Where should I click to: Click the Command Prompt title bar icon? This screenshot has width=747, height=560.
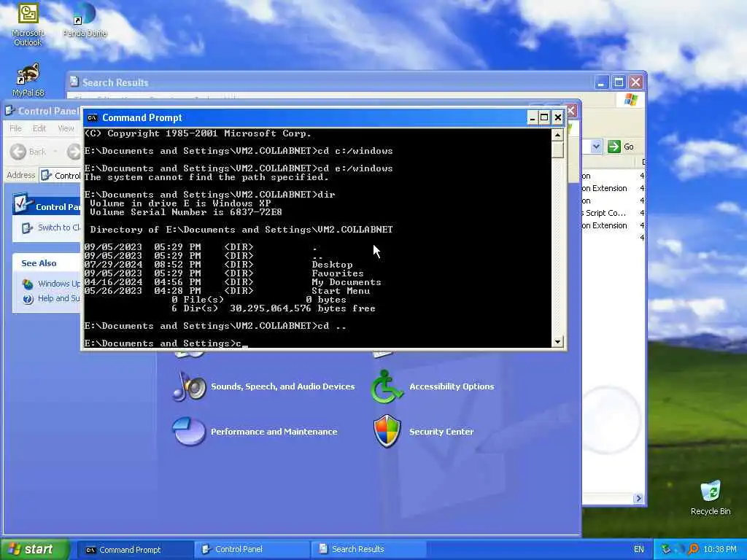coord(93,117)
